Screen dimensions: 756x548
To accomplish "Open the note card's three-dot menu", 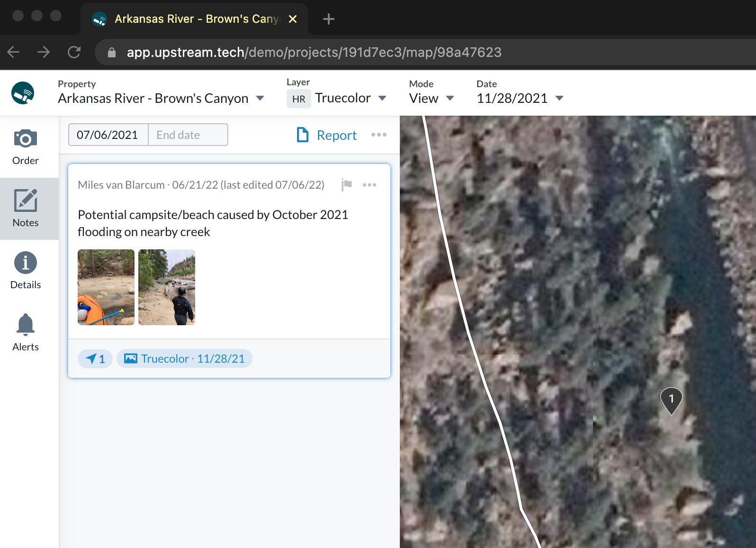I will click(x=369, y=185).
